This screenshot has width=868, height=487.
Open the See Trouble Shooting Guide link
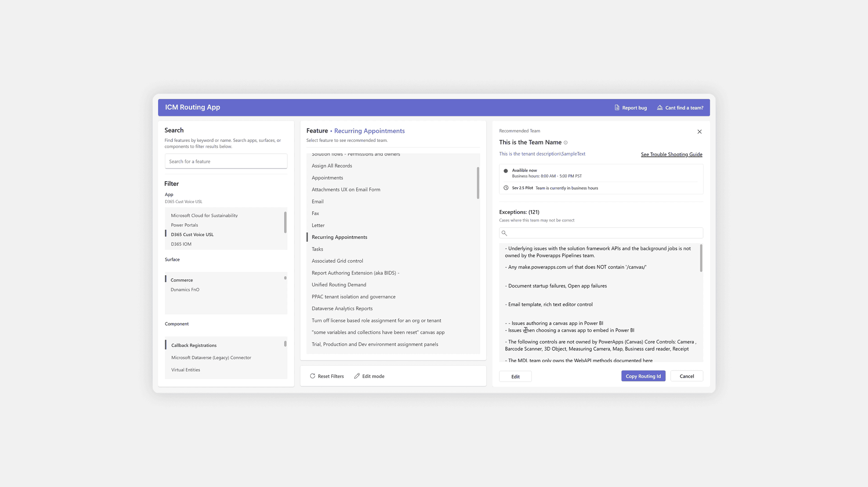point(671,154)
